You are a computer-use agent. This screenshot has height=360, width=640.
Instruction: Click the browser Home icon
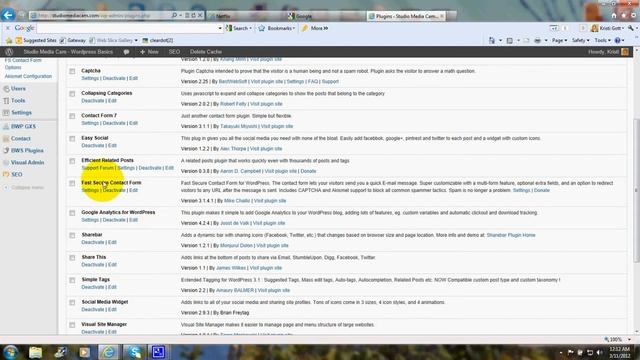[x=614, y=16]
